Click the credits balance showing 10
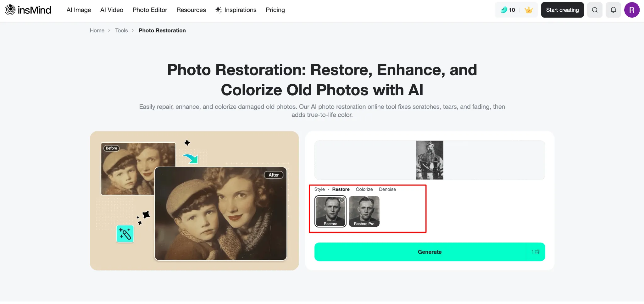644x304 pixels. click(508, 10)
